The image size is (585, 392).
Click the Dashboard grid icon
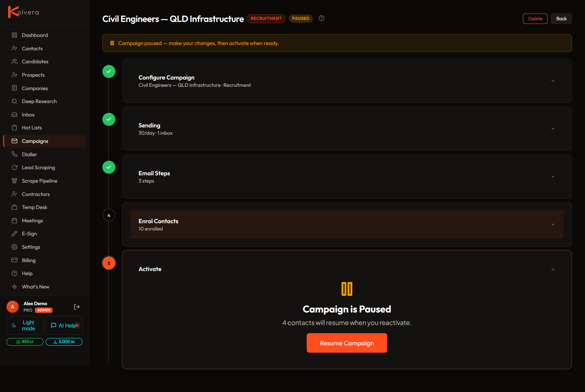tap(14, 35)
